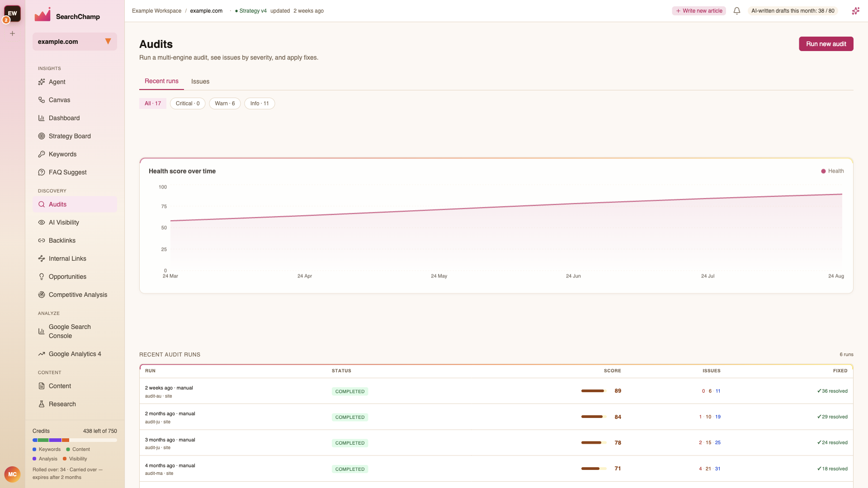The width and height of the screenshot is (868, 488).
Task: Open the Dashboard bar chart icon
Action: 42,118
